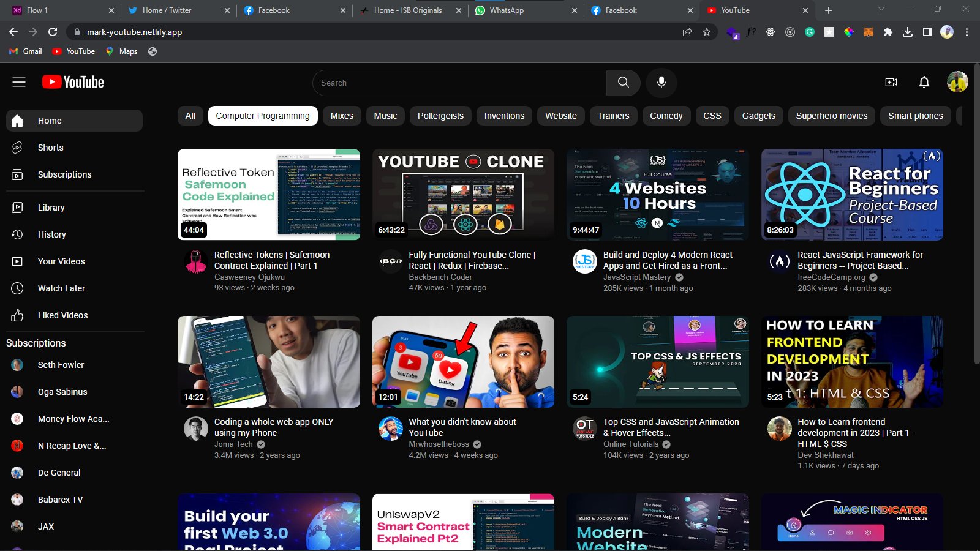Bookmark this page with star icon
Screen dimensions: 980x551
pyautogui.click(x=707, y=32)
